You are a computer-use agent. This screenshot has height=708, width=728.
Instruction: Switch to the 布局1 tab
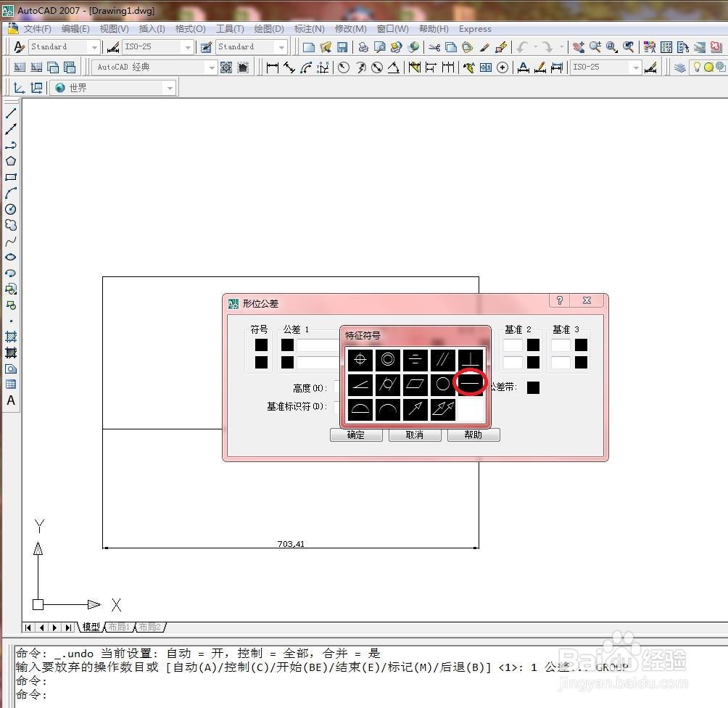pos(119,627)
